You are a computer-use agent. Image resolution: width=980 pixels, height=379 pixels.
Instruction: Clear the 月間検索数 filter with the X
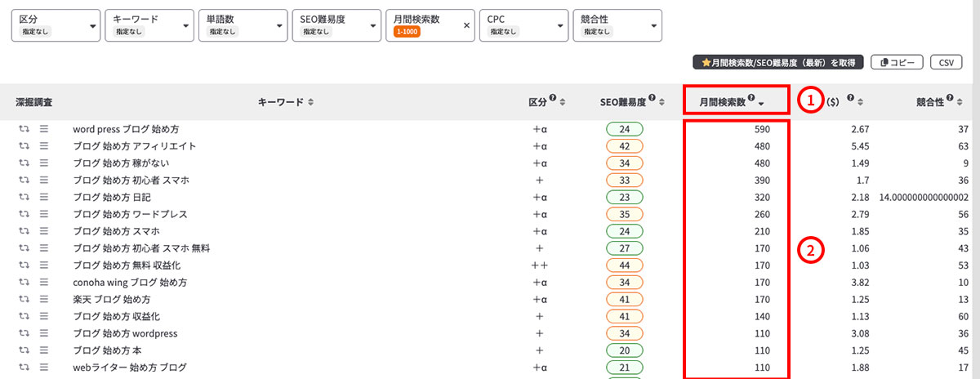pyautogui.click(x=467, y=25)
